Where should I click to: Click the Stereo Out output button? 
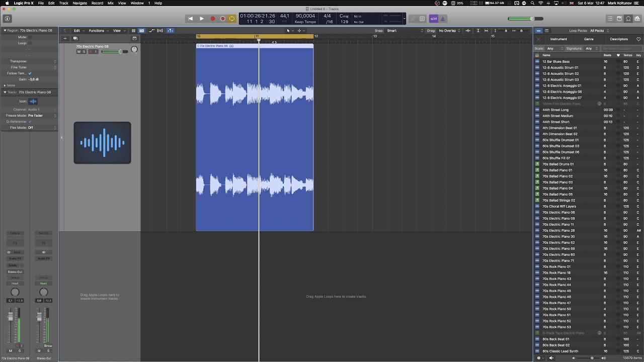click(x=15, y=271)
